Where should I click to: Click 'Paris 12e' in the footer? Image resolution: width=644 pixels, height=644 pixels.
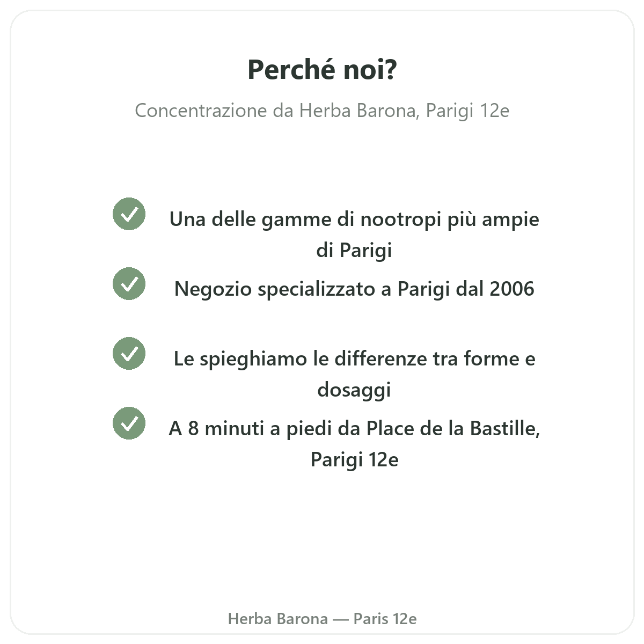385,619
